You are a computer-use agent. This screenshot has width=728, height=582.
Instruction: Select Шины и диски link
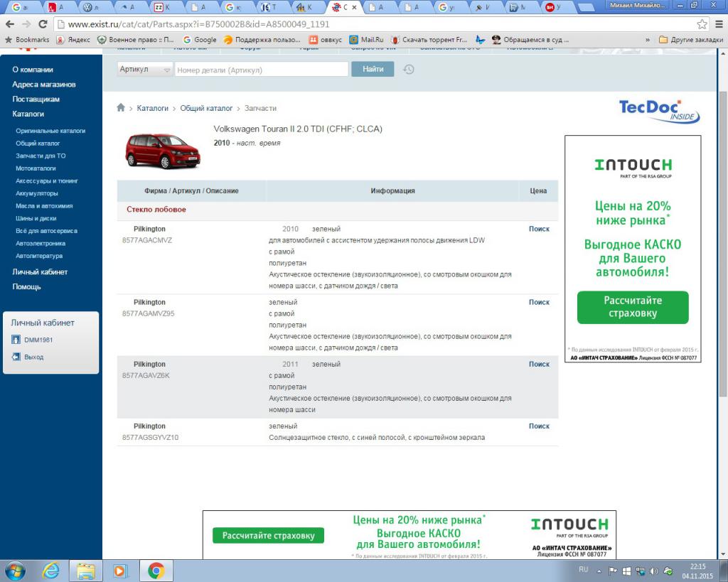pyautogui.click(x=36, y=219)
